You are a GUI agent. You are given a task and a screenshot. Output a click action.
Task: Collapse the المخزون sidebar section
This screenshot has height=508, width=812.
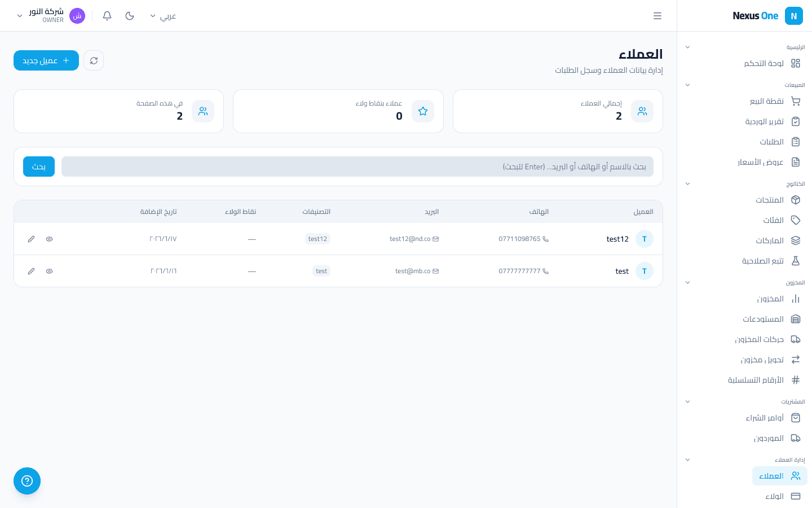[687, 282]
